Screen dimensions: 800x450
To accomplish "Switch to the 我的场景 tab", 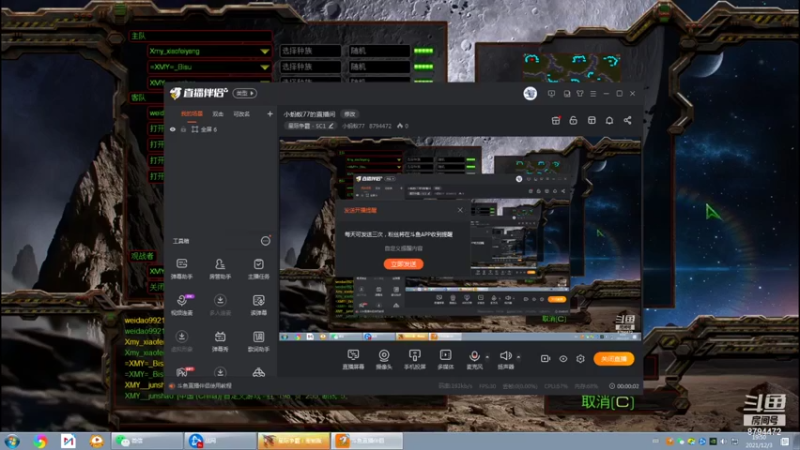I will pos(192,114).
